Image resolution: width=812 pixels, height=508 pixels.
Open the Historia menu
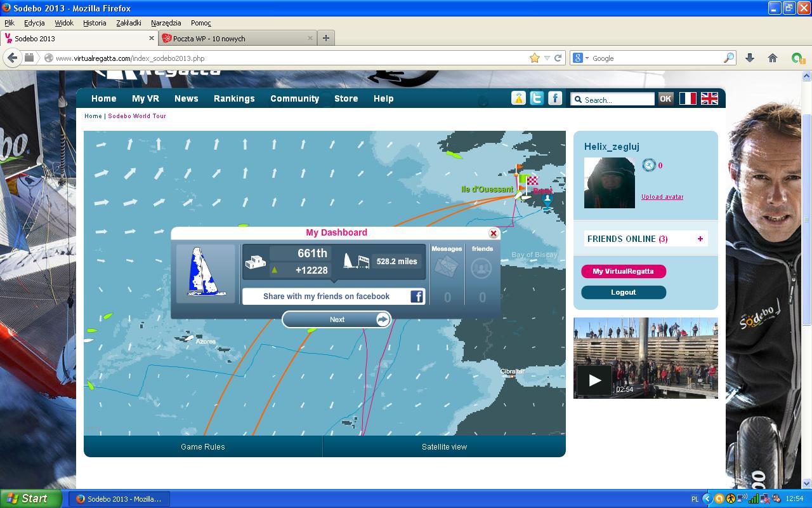point(95,23)
